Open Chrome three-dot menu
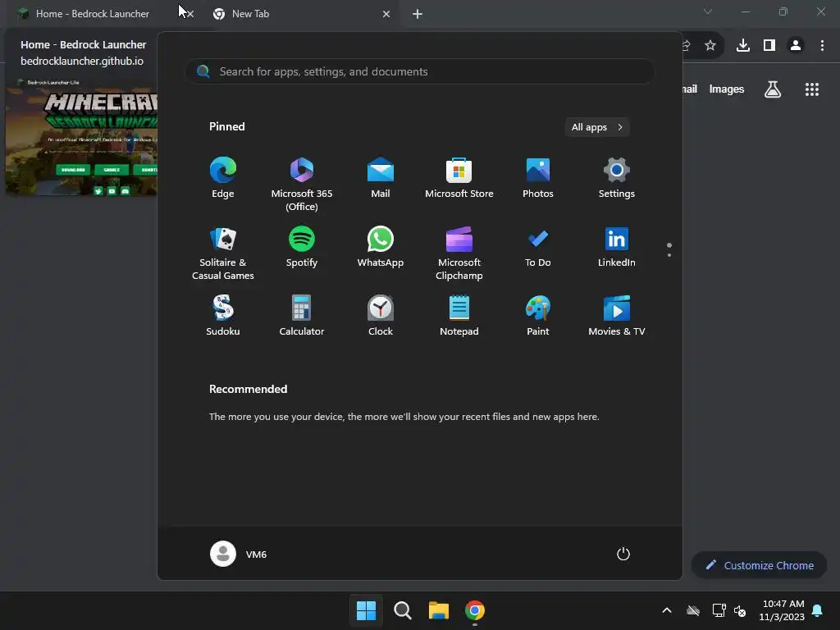 click(x=822, y=46)
